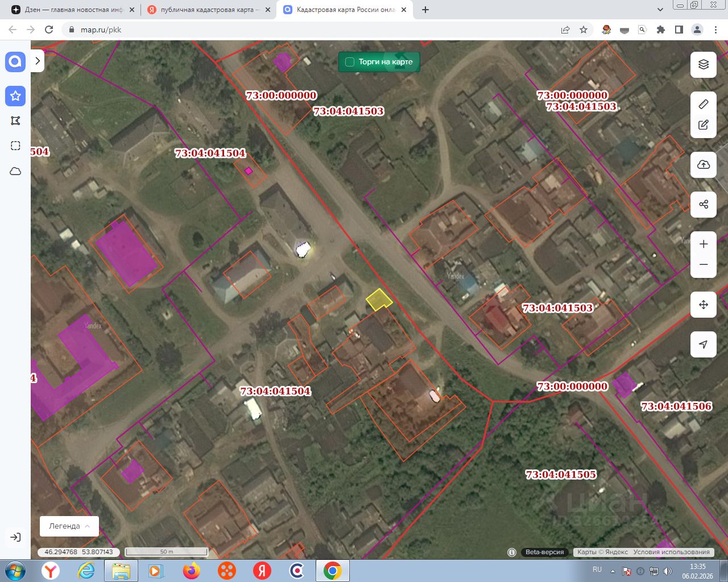Click the volume speaker tray icon

click(668, 571)
